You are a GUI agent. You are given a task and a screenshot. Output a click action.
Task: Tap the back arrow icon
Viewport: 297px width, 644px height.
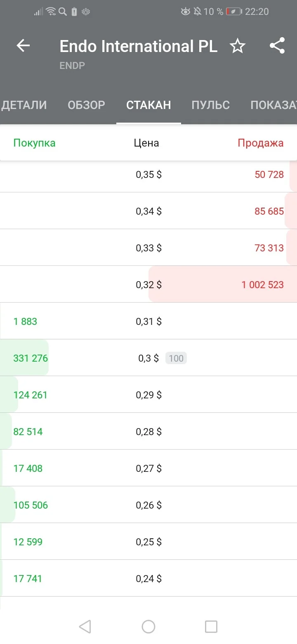coord(23,46)
